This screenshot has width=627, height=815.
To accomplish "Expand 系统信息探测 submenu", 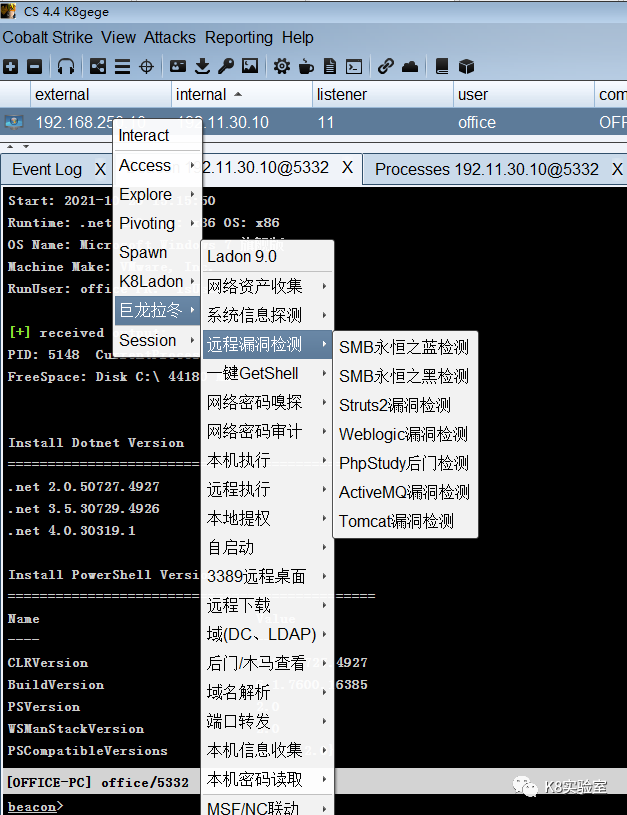I will pos(267,315).
